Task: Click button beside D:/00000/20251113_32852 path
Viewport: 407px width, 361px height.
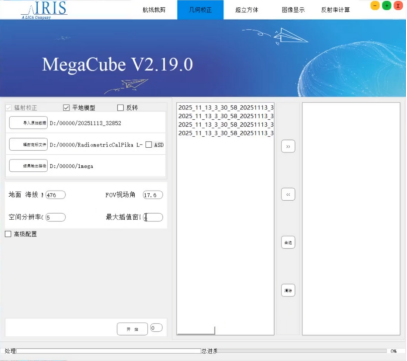Action: [x=28, y=123]
